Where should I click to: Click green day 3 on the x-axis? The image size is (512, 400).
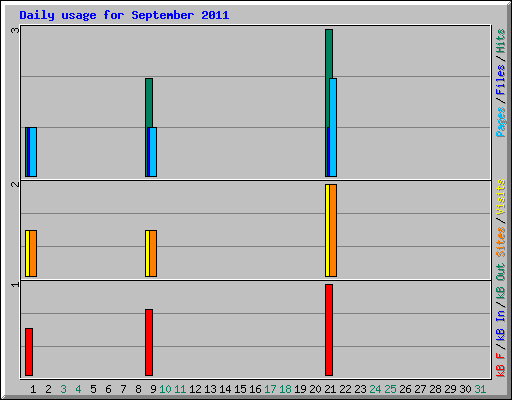pos(63,389)
